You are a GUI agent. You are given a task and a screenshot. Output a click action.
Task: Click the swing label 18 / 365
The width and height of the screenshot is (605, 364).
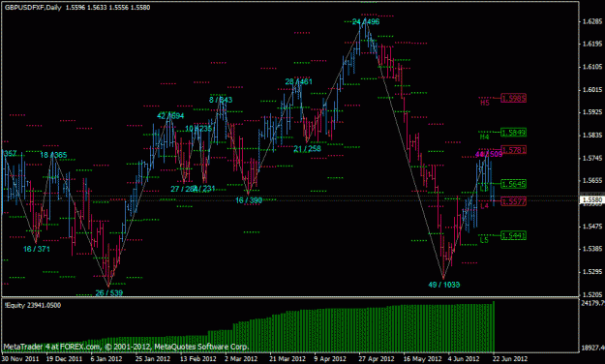pos(53,155)
